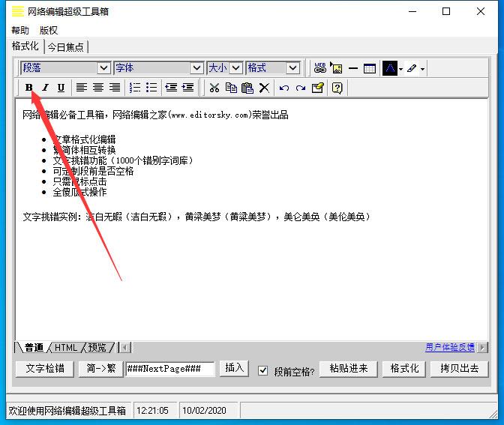Open the 段落 paragraph dropdown
The height and width of the screenshot is (425, 504).
click(x=103, y=68)
